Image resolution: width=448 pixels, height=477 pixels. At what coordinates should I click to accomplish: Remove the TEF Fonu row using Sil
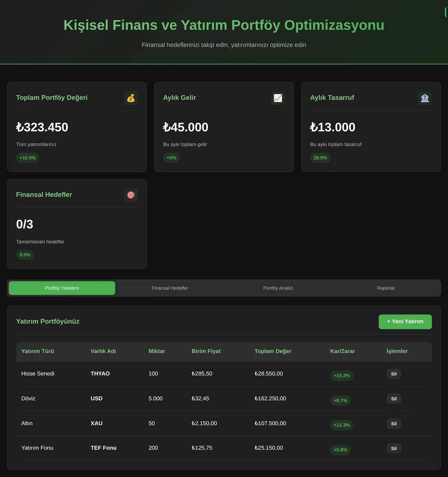[x=394, y=449]
